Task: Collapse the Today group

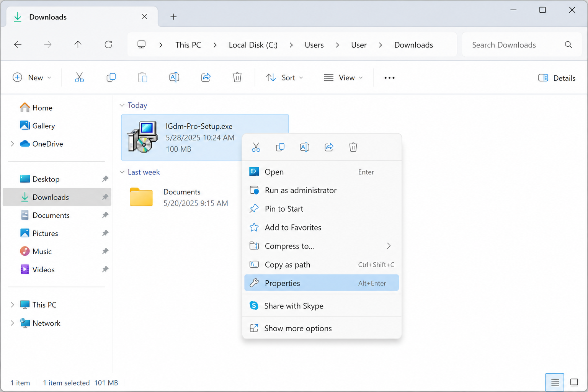Action: coord(122,105)
